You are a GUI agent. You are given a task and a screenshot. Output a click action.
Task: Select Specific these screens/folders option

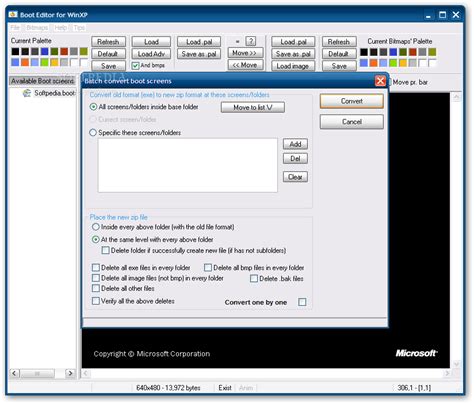[x=93, y=133]
